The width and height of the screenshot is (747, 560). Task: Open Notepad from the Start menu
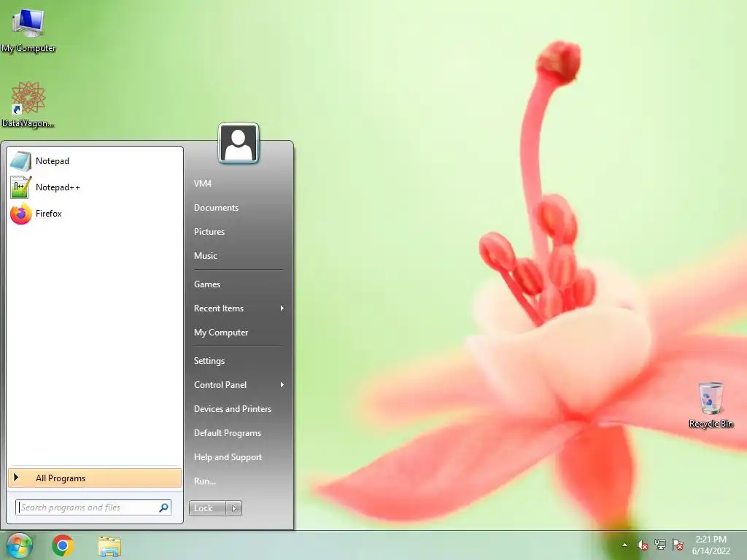point(95,161)
